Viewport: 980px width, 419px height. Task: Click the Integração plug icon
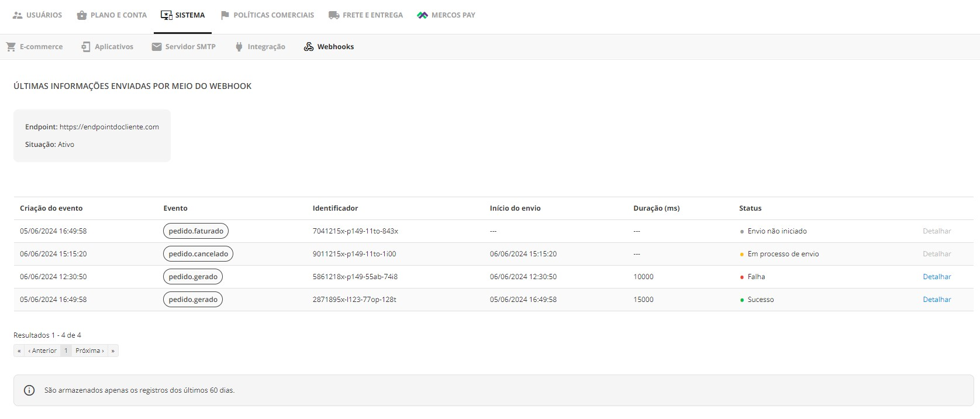point(239,47)
